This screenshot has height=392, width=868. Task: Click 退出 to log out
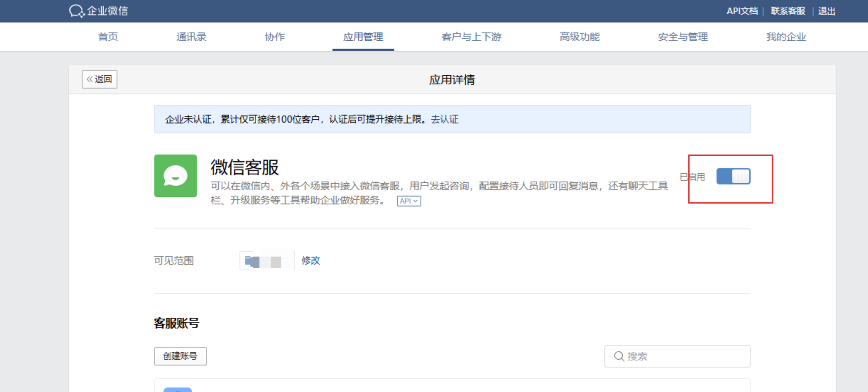tap(826, 11)
